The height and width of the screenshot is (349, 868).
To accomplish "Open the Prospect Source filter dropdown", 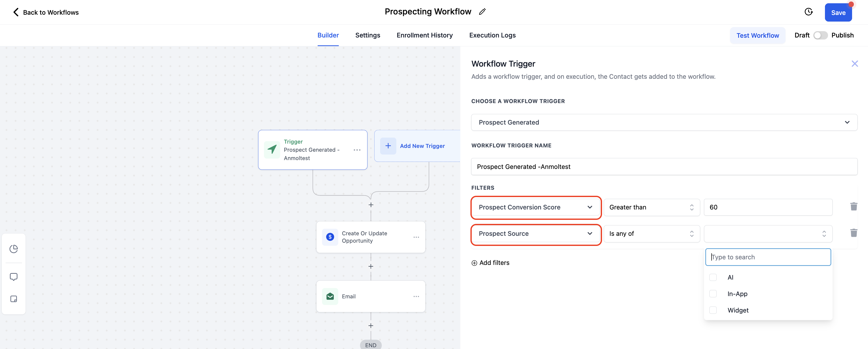I will (535, 234).
